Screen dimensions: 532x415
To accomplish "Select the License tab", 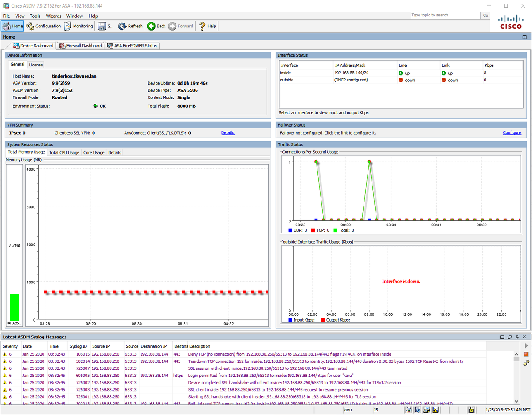I will pyautogui.click(x=36, y=65).
